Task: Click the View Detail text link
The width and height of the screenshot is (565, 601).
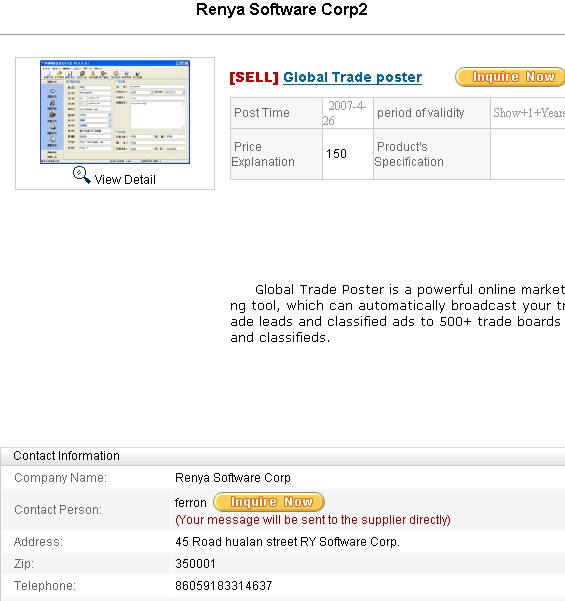Action: pyautogui.click(x=125, y=179)
